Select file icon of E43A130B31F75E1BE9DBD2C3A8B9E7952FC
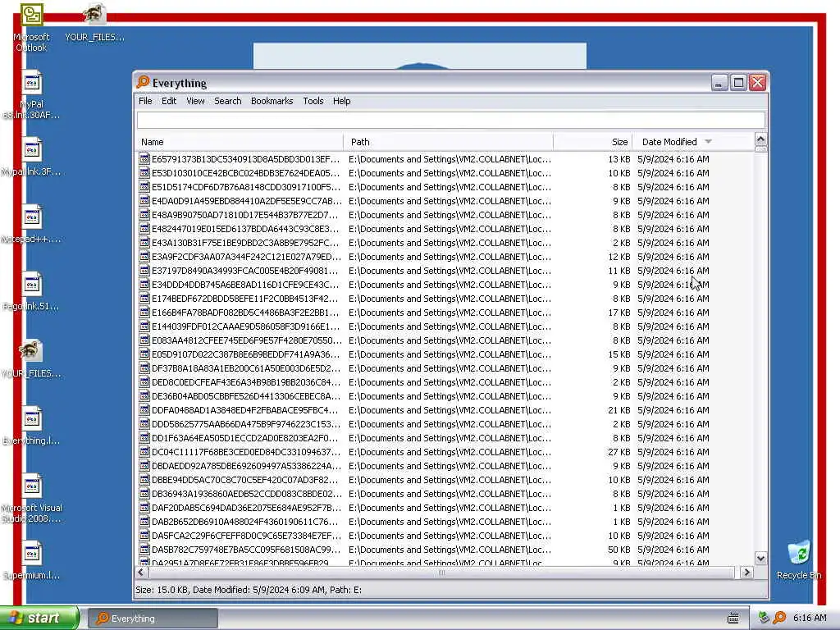Image resolution: width=840 pixels, height=630 pixels. pos(144,242)
